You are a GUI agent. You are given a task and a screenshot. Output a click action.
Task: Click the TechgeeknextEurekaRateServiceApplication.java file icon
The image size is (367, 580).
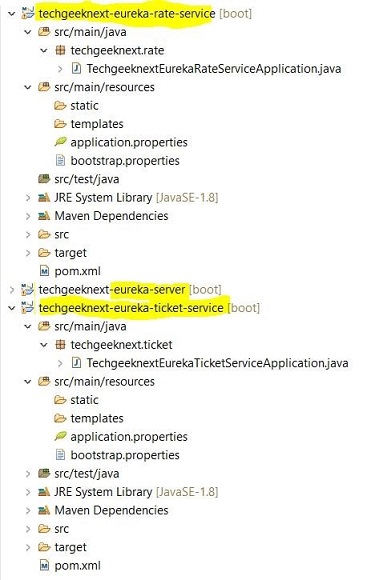coord(76,68)
